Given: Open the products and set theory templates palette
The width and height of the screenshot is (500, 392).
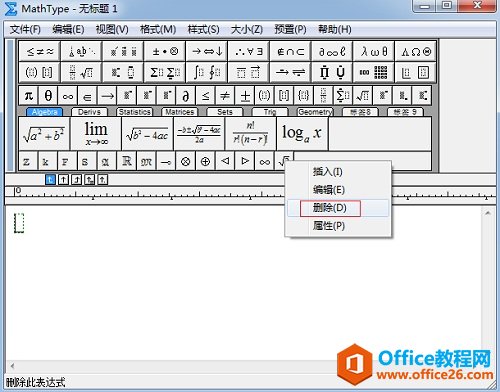Looking at the screenshot, I should click(x=332, y=72).
